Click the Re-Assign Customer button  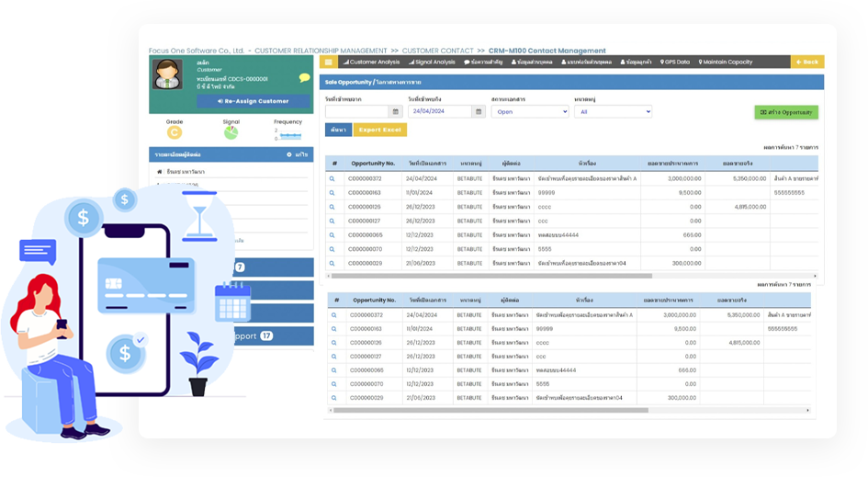(253, 101)
